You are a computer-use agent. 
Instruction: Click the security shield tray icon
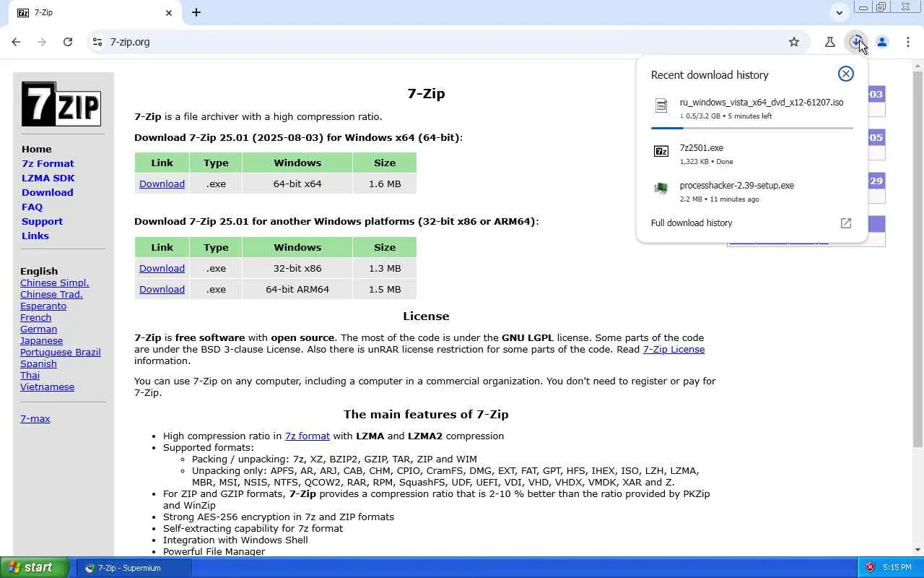click(870, 568)
